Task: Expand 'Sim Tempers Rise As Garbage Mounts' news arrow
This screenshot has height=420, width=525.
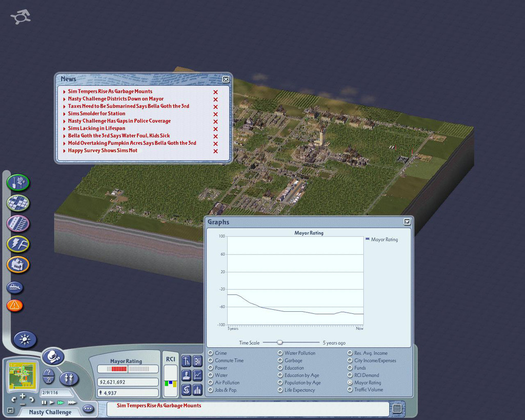Action: (64, 91)
